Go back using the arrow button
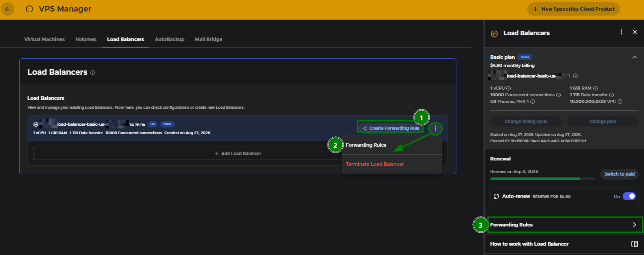The image size is (644, 255). [x=8, y=9]
